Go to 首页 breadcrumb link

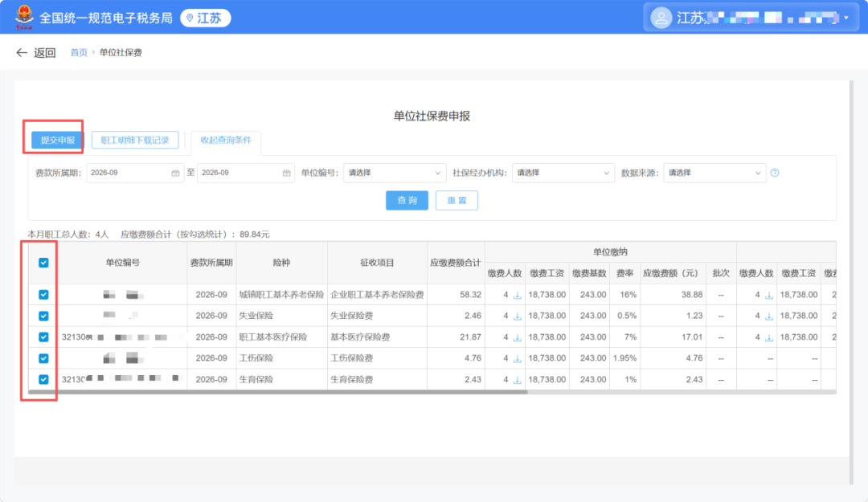[x=79, y=52]
